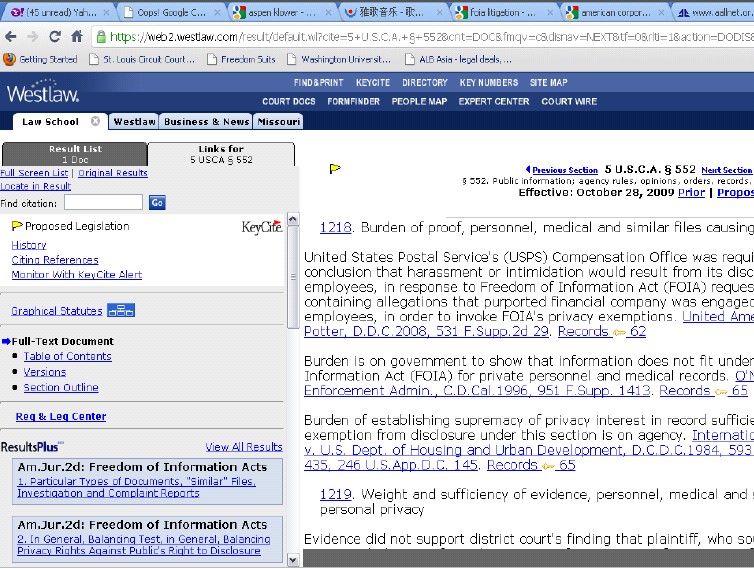The width and height of the screenshot is (754, 569).
Task: Click the Westlaw logo
Action: coord(43,91)
